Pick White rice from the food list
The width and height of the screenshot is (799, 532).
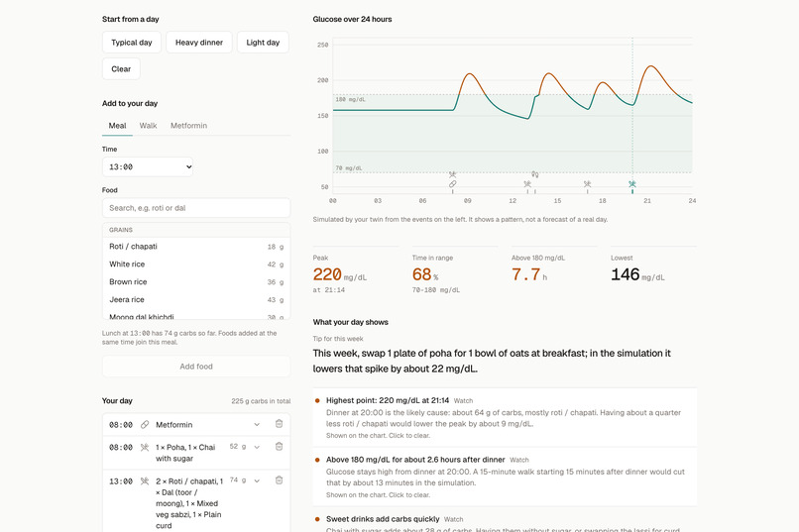point(196,265)
